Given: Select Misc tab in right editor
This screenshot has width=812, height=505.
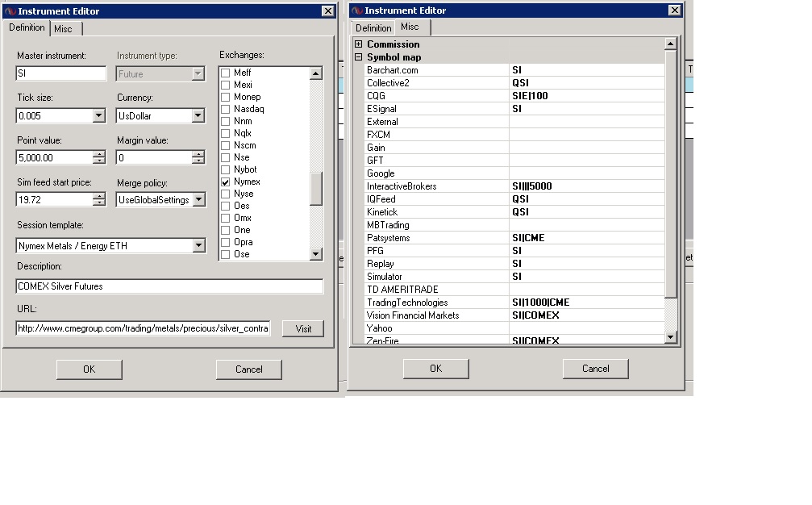Looking at the screenshot, I should click(x=411, y=27).
